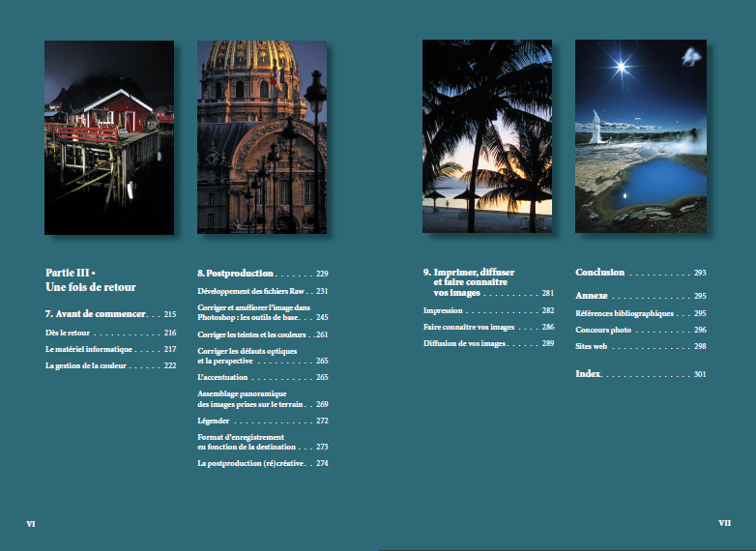
Task: Click the palm tree sunset photo
Action: (487, 136)
